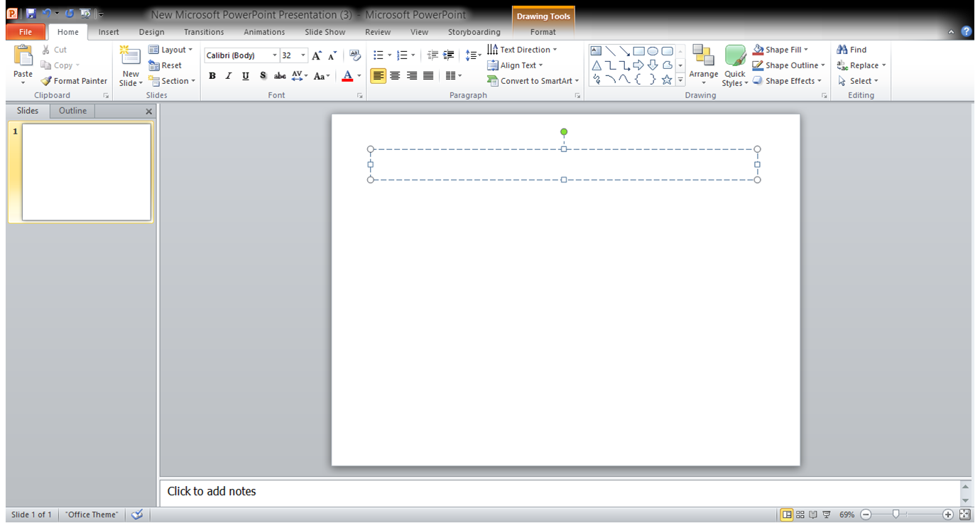
Task: Start Slide Show from status bar icon
Action: coord(827,514)
